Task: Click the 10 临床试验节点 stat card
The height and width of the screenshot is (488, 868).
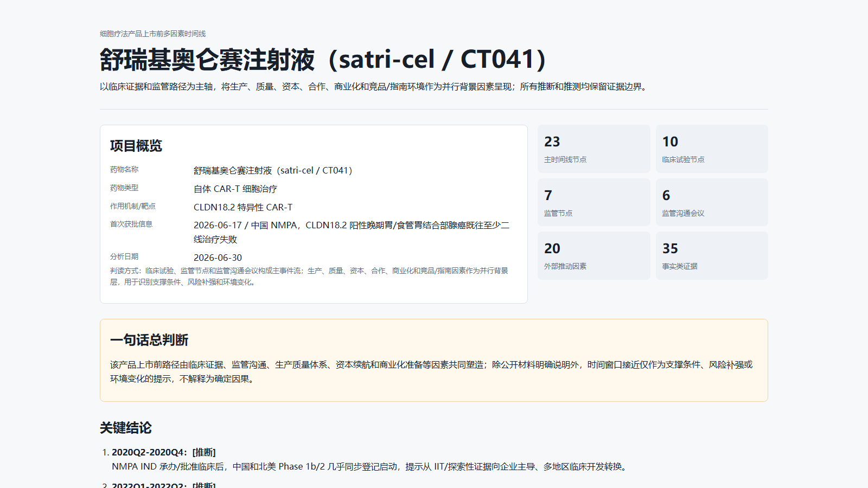Action: (712, 149)
